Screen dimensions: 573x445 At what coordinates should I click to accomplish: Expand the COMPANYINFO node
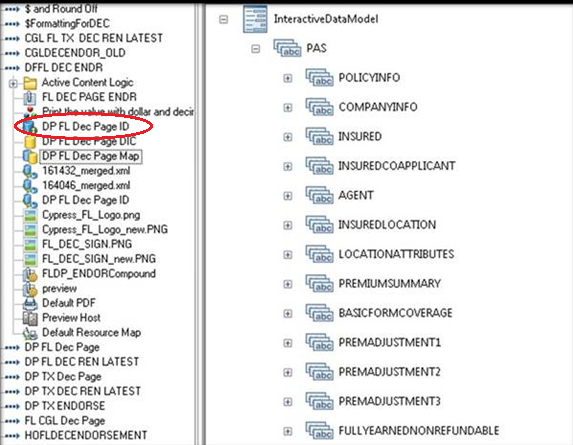(x=288, y=107)
